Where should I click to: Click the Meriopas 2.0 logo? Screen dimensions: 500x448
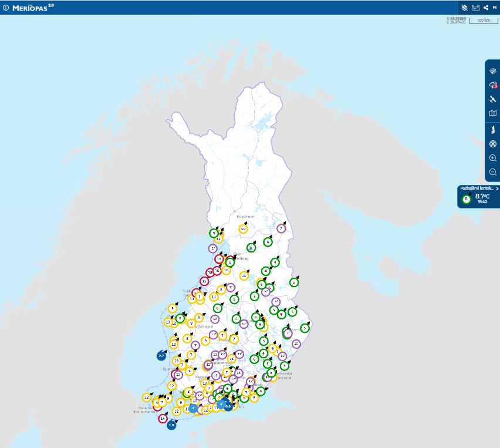coord(33,8)
